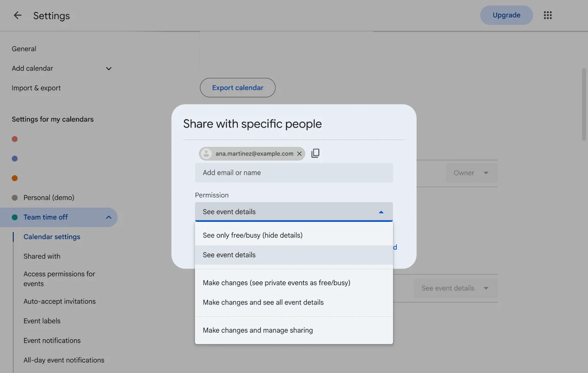
Task: Choose Make changes (see private events as free/busy)
Action: [294, 283]
